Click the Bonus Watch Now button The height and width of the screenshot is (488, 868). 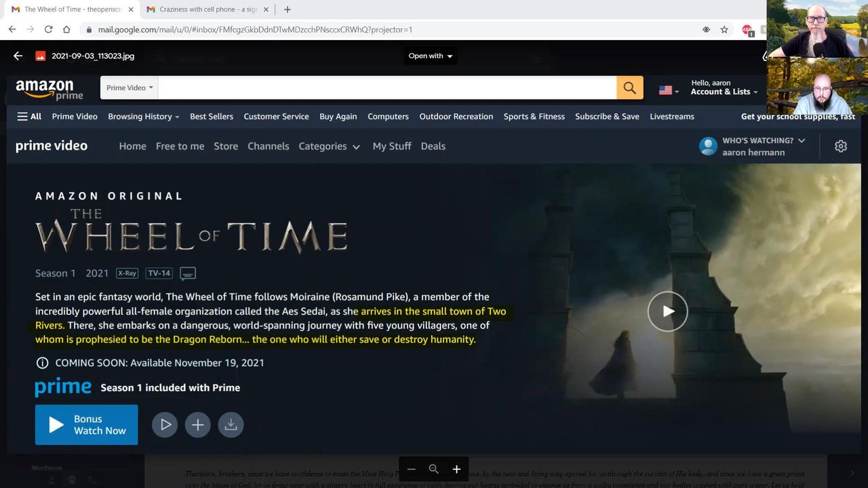pos(86,425)
